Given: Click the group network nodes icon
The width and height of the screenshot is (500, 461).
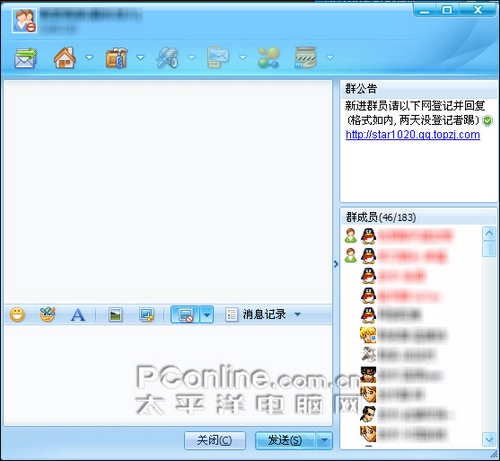Looking at the screenshot, I should point(268,58).
